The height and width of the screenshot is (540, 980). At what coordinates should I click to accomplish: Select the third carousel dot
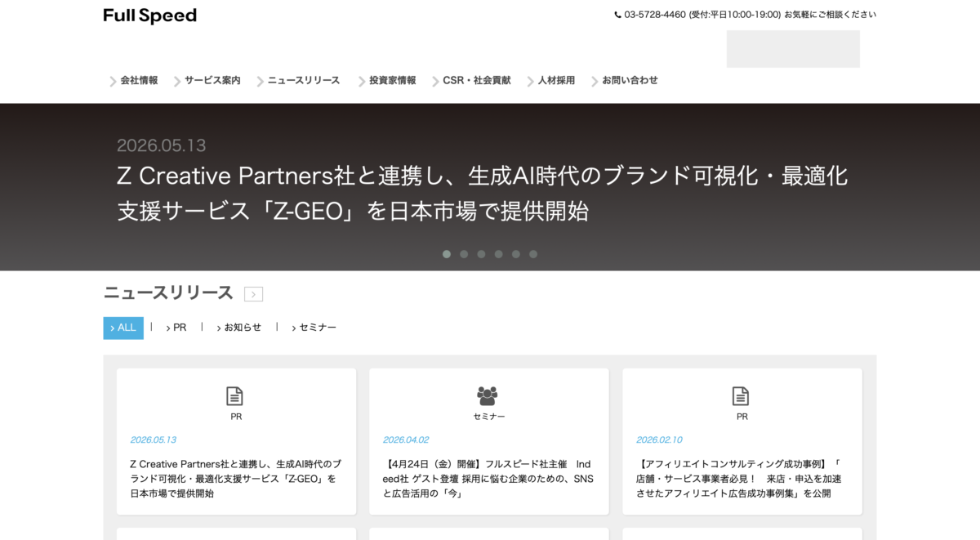[x=481, y=254]
